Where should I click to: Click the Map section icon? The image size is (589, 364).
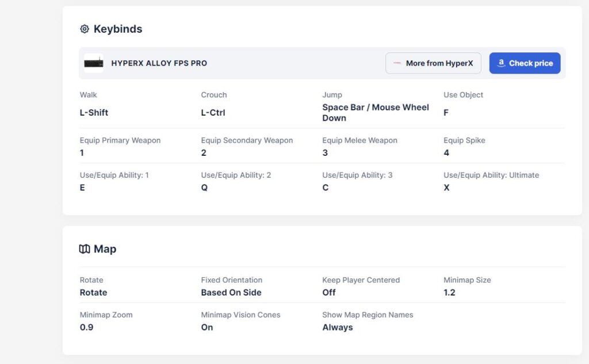(x=85, y=249)
